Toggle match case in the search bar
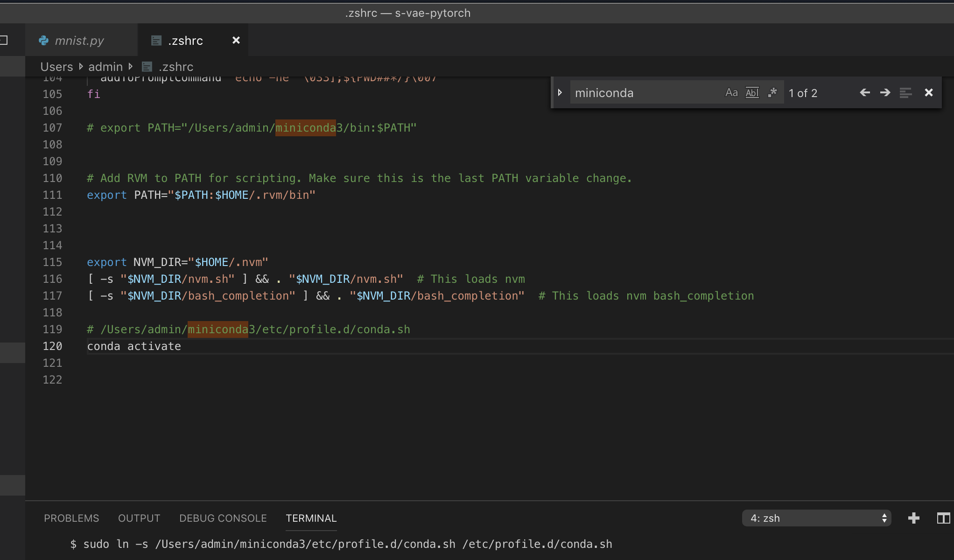The image size is (954, 560). pyautogui.click(x=730, y=92)
